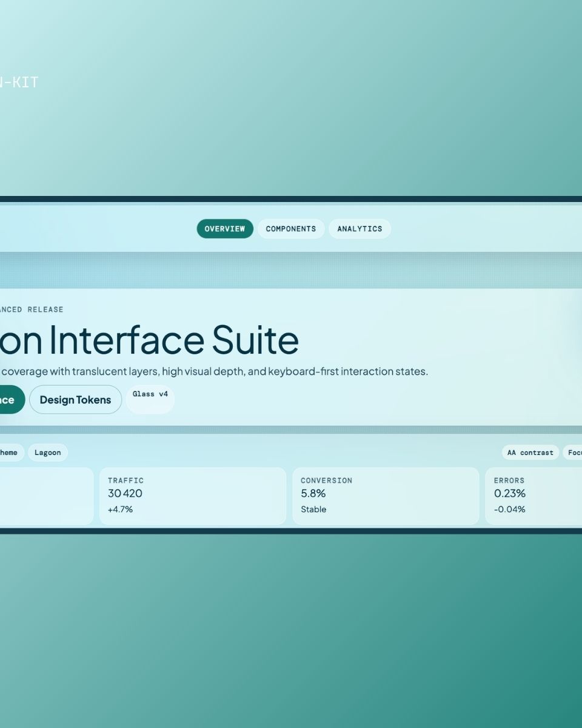Image resolution: width=582 pixels, height=728 pixels.
Task: Click the Stable conversion status
Action: coord(313,510)
